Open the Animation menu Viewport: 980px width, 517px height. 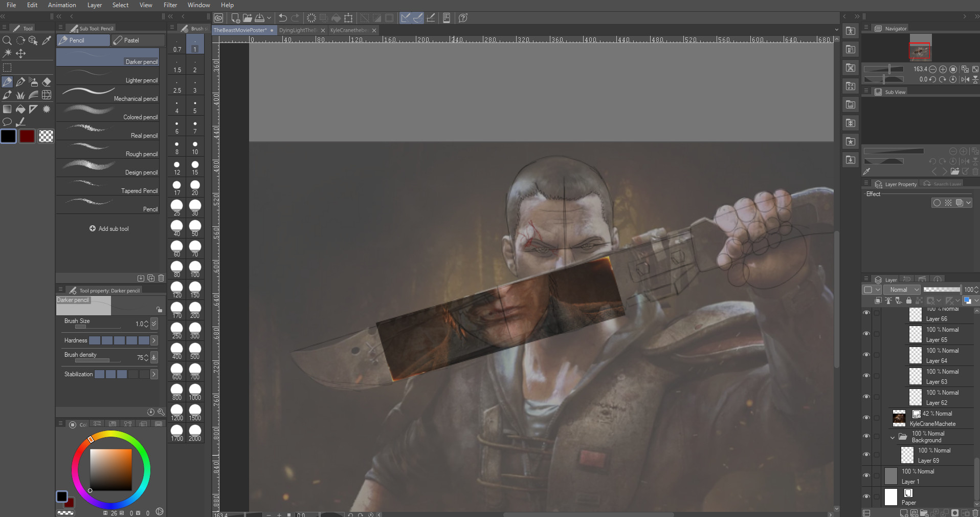62,5
